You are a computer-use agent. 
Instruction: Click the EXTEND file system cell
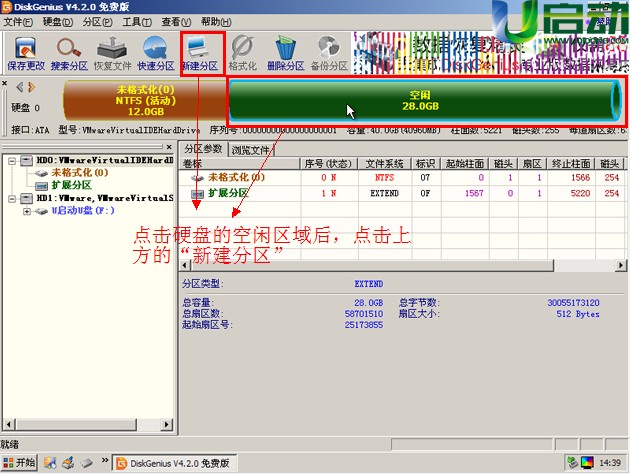(x=384, y=193)
